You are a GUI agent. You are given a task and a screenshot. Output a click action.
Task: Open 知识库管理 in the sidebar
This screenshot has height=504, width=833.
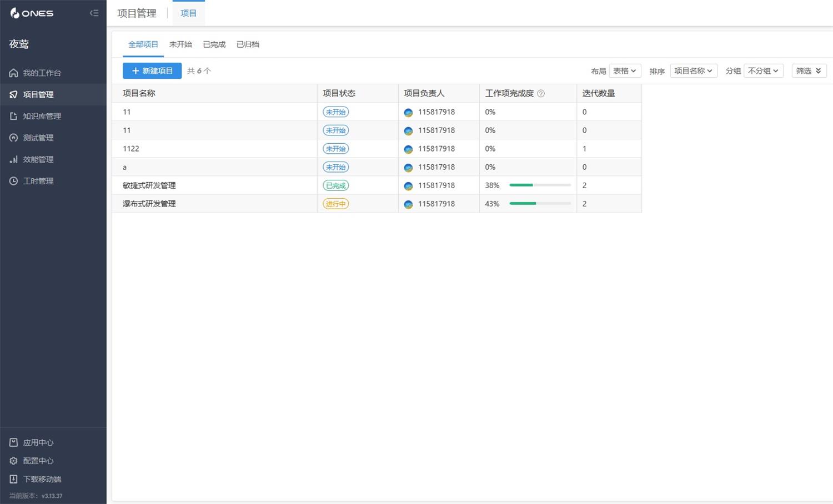pyautogui.click(x=42, y=116)
